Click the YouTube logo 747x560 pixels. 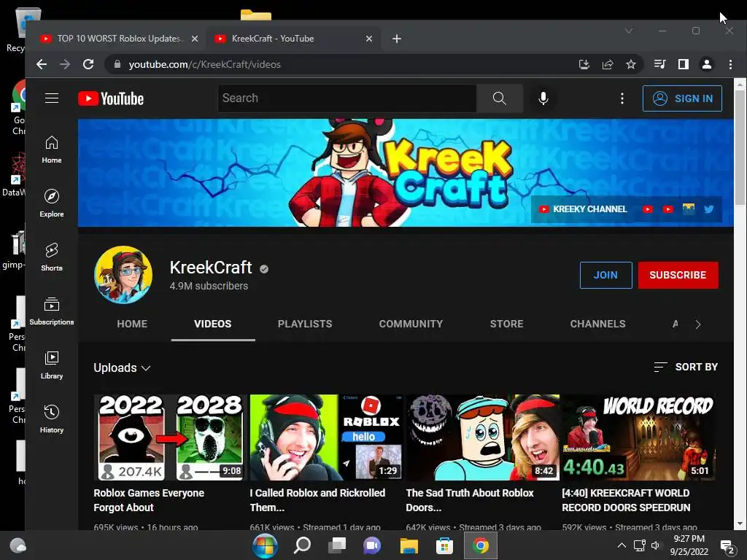pos(111,98)
